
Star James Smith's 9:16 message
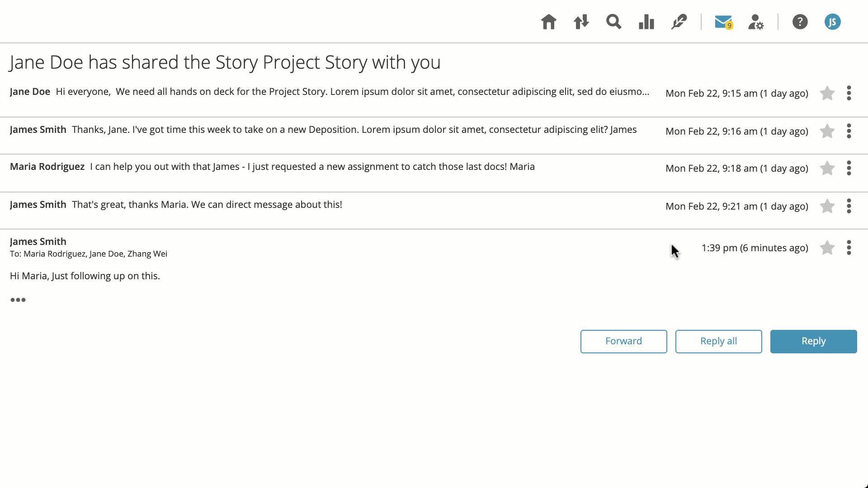[827, 131]
